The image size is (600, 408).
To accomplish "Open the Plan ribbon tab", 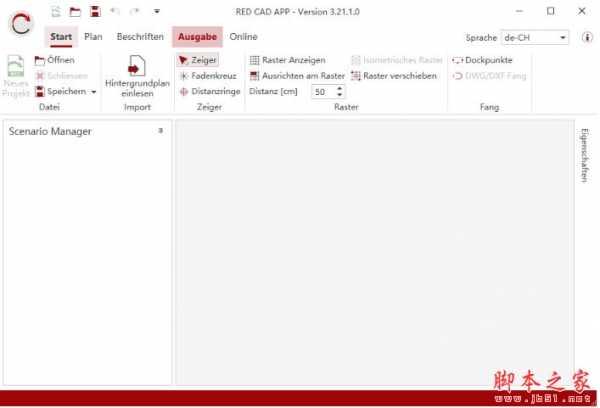I will 93,37.
